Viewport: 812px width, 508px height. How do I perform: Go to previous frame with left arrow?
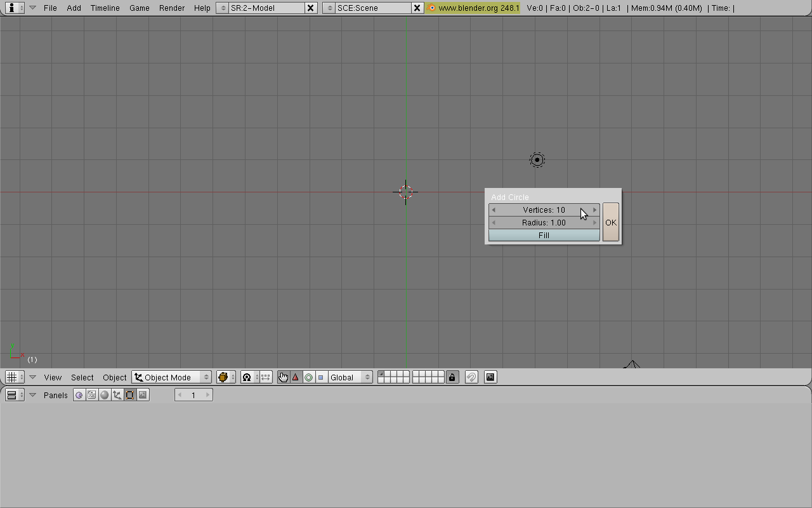point(180,395)
